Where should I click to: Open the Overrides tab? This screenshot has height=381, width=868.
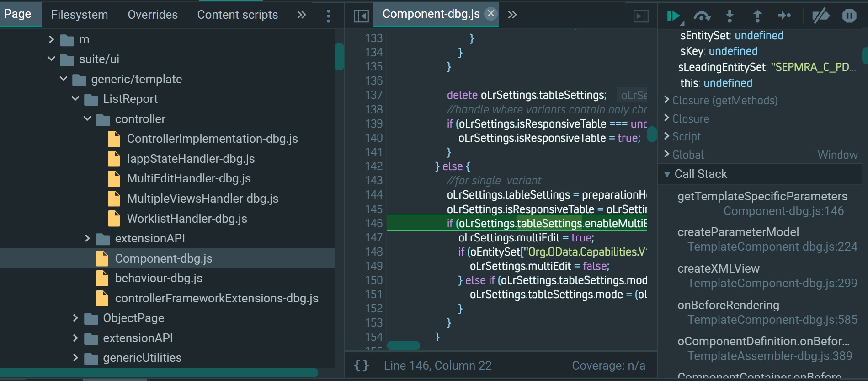[153, 15]
